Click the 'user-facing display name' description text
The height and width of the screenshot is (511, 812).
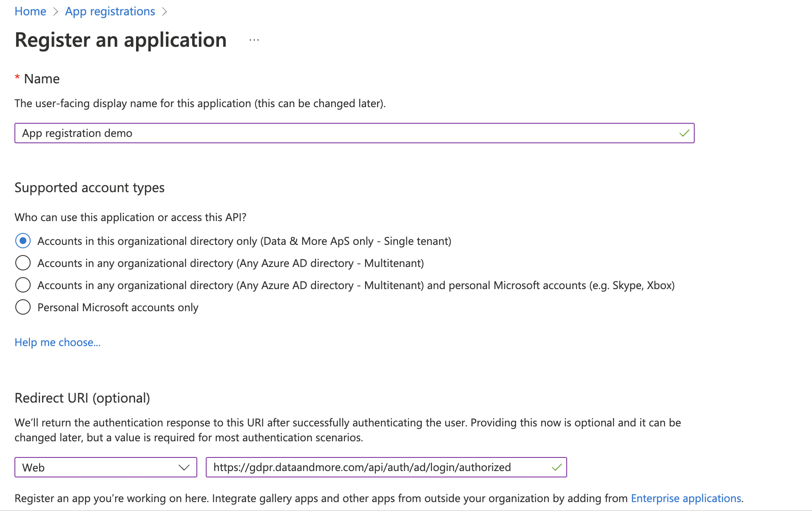200,103
